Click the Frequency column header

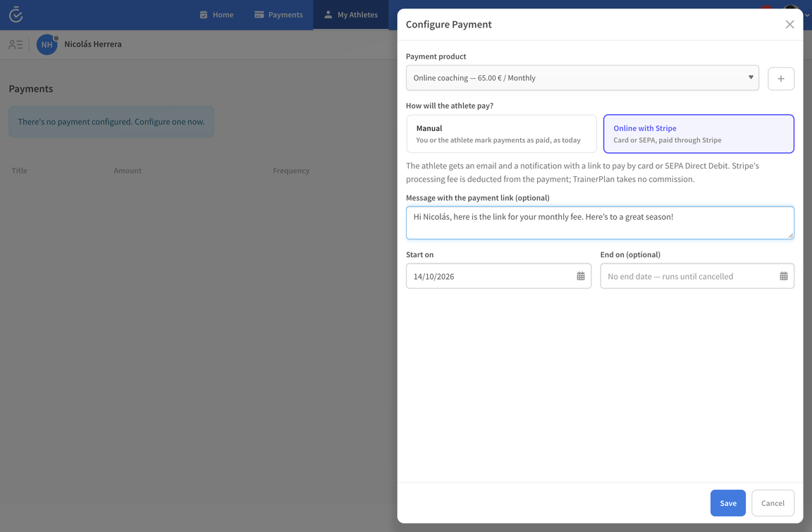(291, 171)
